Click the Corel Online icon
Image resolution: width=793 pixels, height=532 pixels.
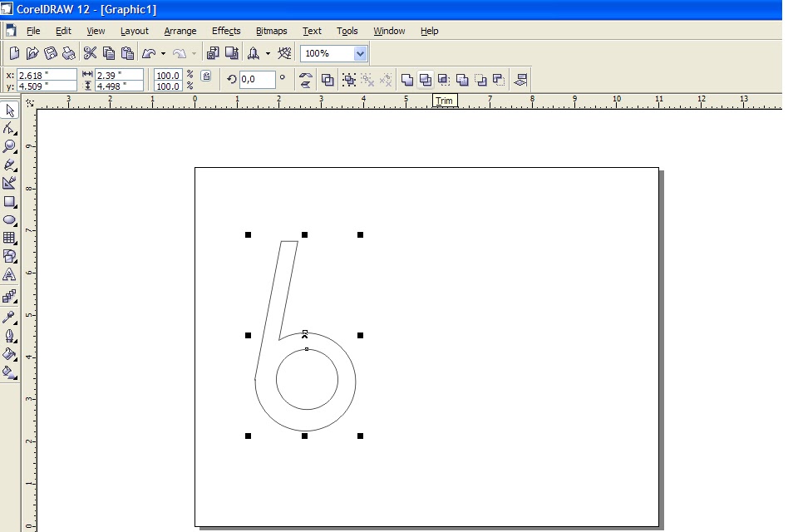tap(285, 53)
